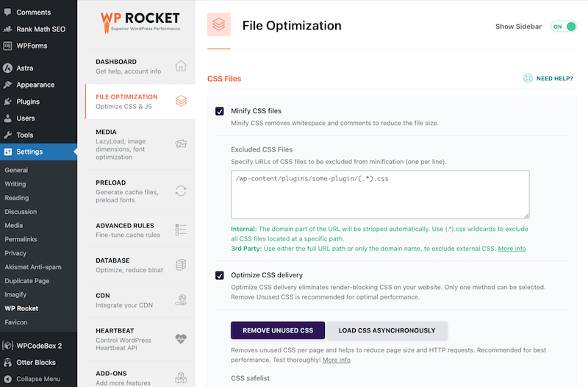Image resolution: width=588 pixels, height=387 pixels.
Task: Click the File Optimization page header icon
Action: point(218,24)
